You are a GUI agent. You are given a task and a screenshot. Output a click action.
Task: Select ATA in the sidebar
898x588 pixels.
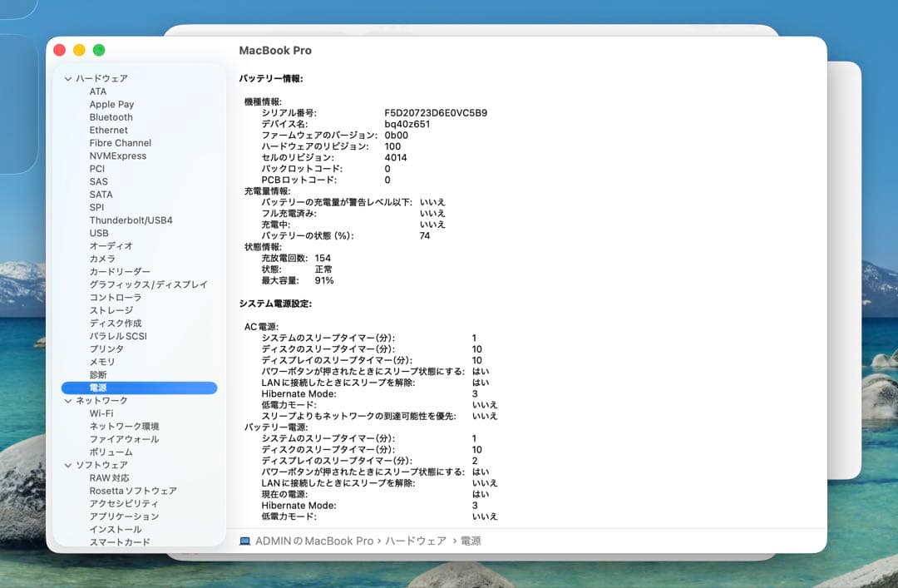[x=98, y=91]
